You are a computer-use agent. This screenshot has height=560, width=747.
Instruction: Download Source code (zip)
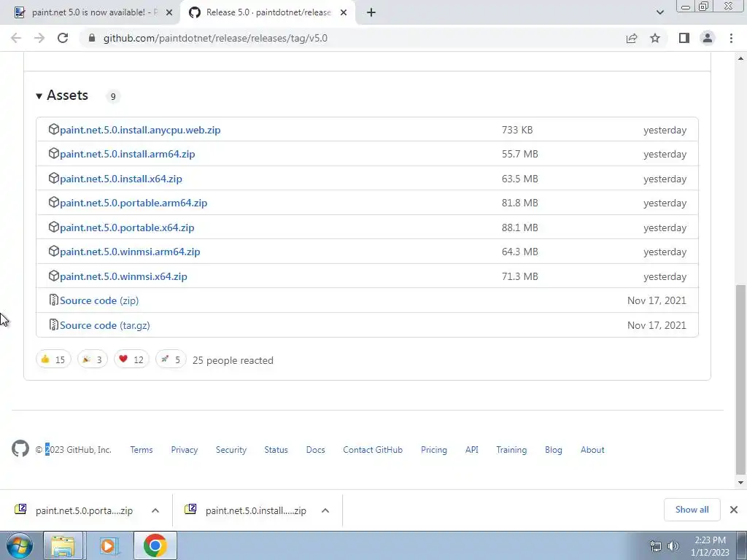coord(99,300)
